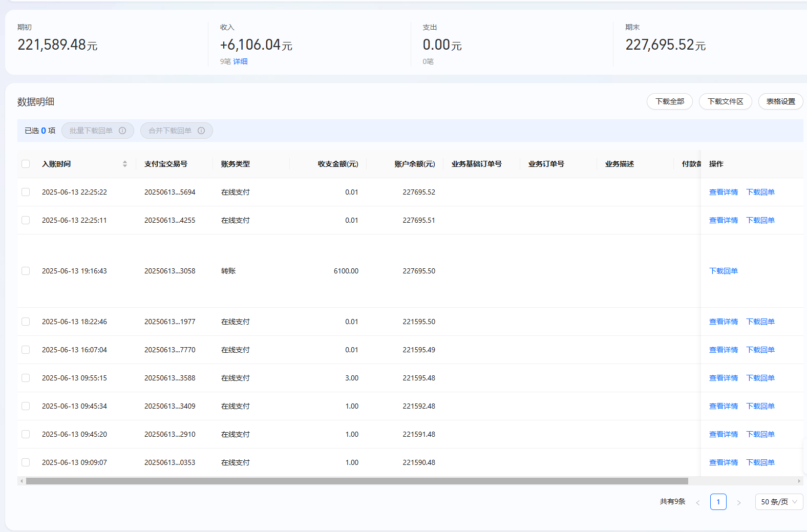Click 下载全部 button
Screen dimensions: 807x532
(x=670, y=101)
